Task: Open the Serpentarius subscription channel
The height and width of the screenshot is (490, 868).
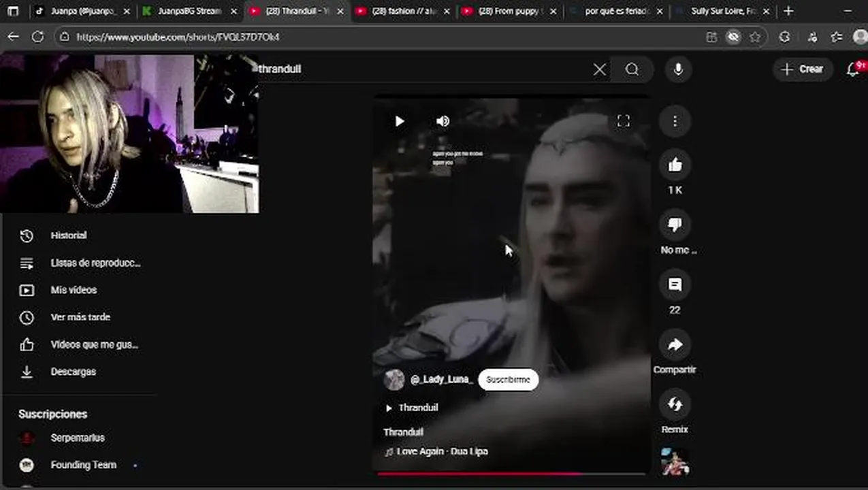Action: point(79,438)
